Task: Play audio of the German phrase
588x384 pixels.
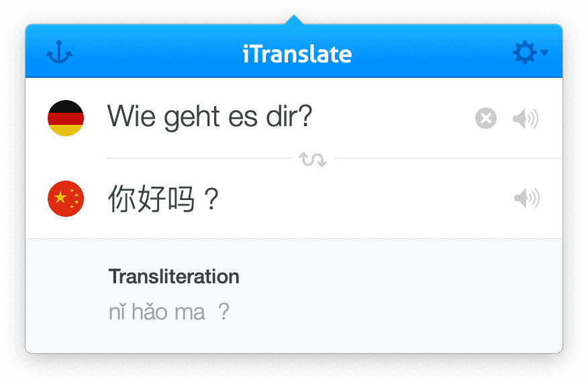Action: (526, 119)
